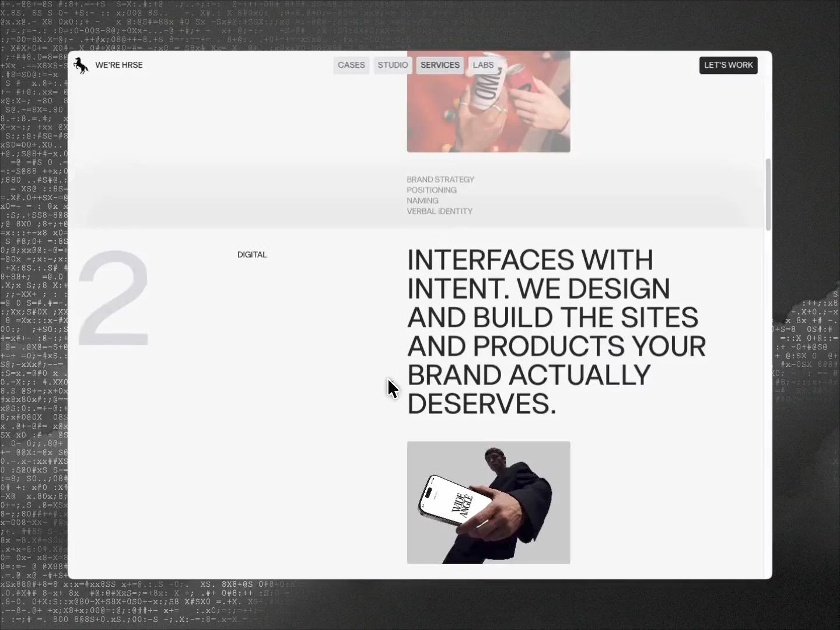Select the BRAND STRATEGY text
The width and height of the screenshot is (840, 630).
tap(440, 180)
